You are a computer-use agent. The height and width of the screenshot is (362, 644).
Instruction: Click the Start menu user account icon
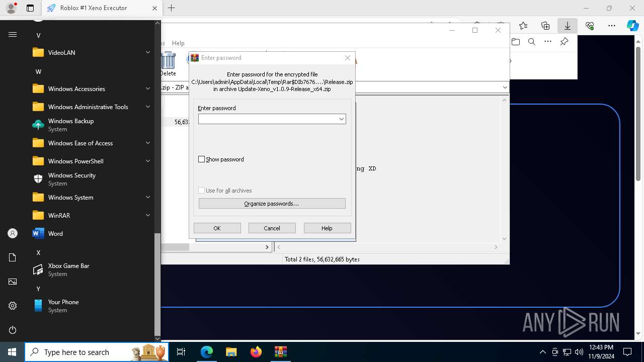tap(13, 233)
